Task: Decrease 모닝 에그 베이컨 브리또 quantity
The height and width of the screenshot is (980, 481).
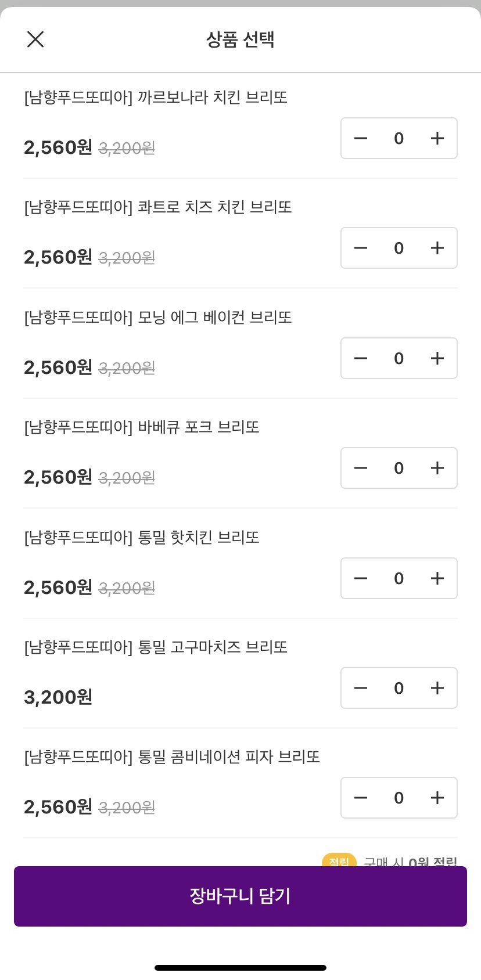Action: tap(361, 358)
